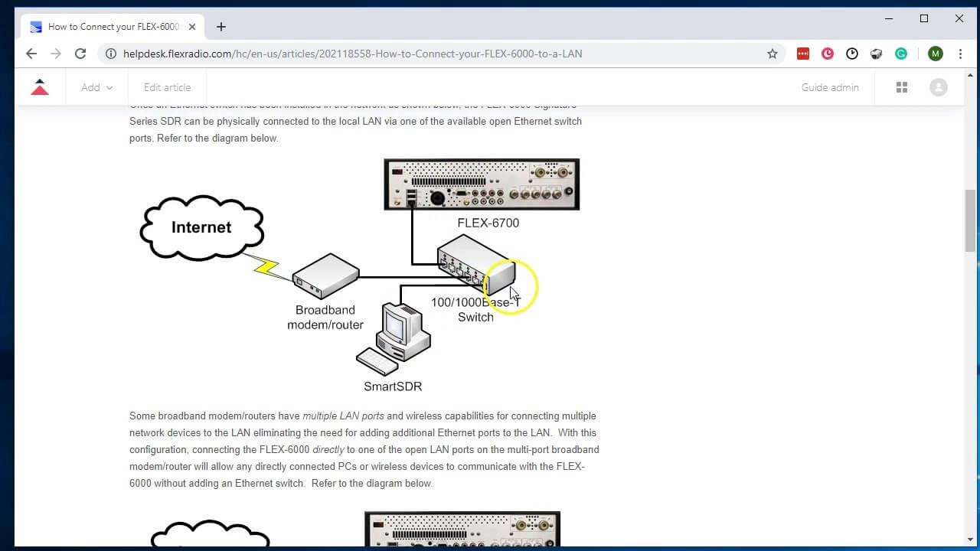Click the pink circular extension icon
This screenshot has height=551, width=980.
[828, 54]
